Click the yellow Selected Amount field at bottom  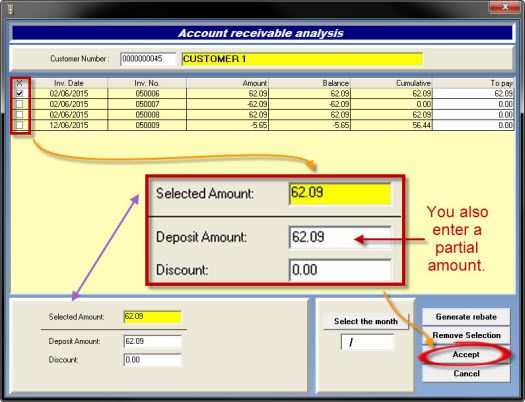[x=152, y=317]
